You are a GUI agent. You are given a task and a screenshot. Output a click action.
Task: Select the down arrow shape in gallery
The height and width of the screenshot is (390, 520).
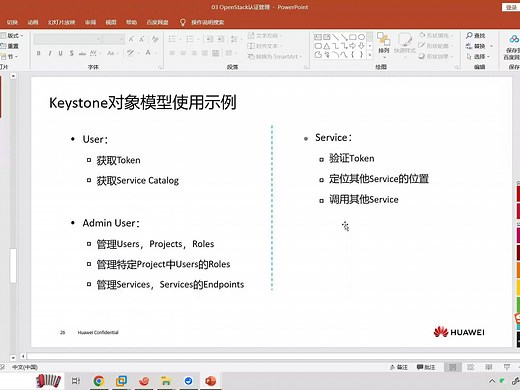coord(361,46)
